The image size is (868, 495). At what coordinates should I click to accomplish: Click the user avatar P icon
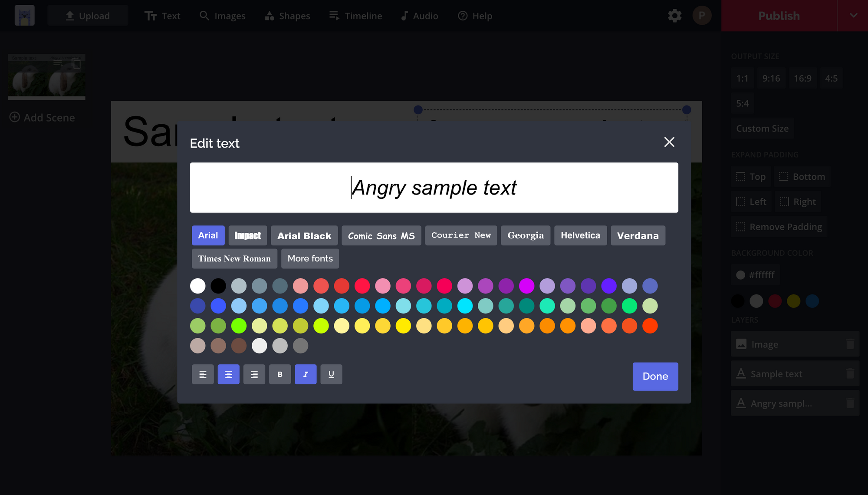(x=701, y=16)
